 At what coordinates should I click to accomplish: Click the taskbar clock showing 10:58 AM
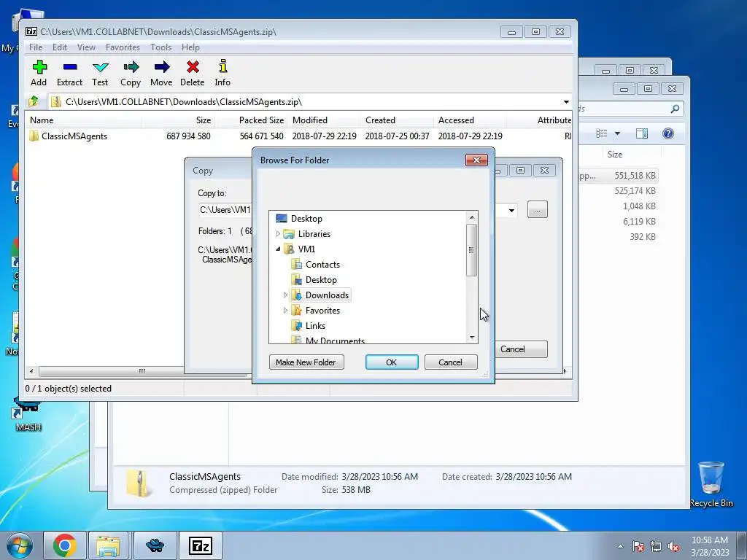coord(710,546)
